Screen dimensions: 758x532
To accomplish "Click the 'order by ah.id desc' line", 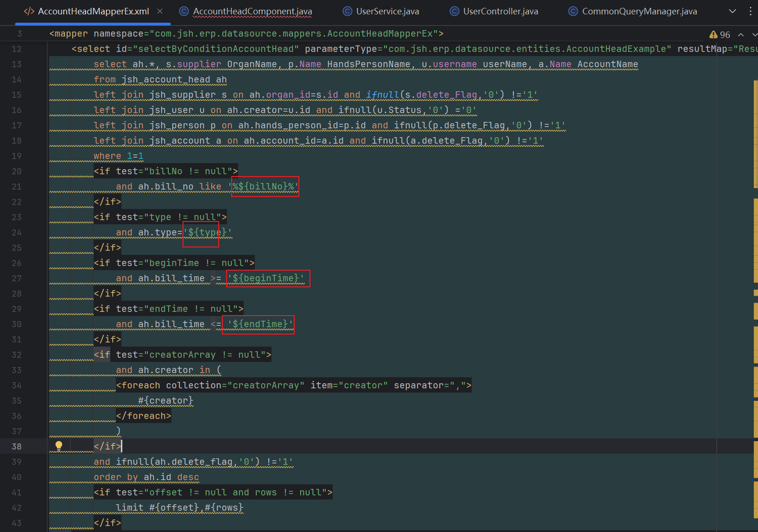I will 146,477.
